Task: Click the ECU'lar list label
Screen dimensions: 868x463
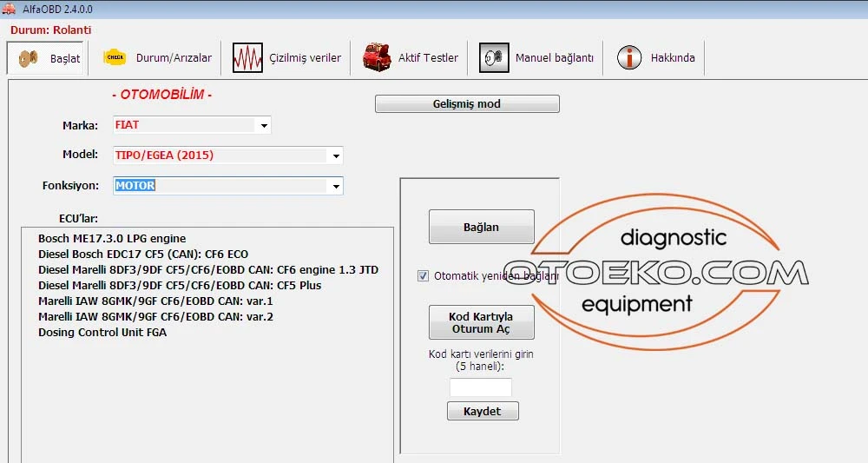Action: (x=79, y=218)
